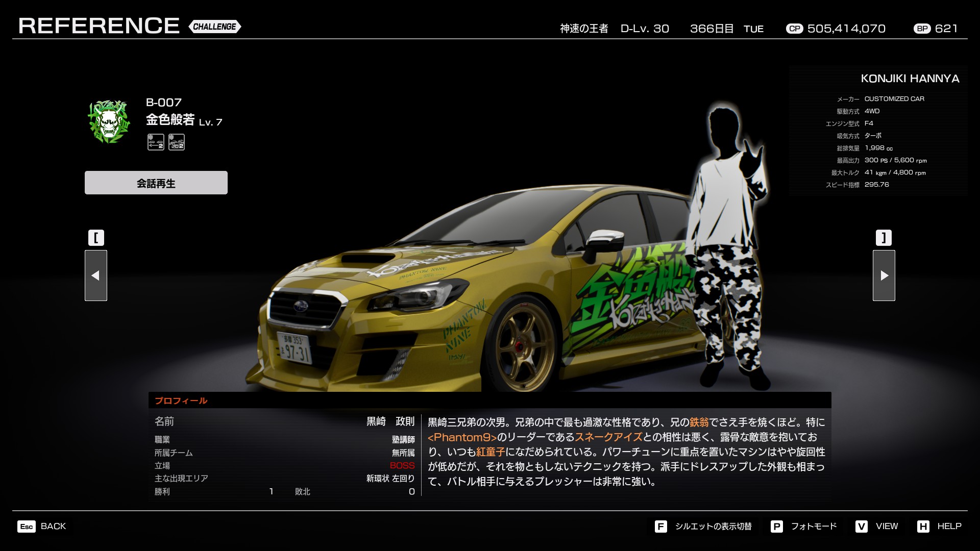This screenshot has height=551, width=980.
Task: Click the <Phantom9> team link
Action: 462,437
